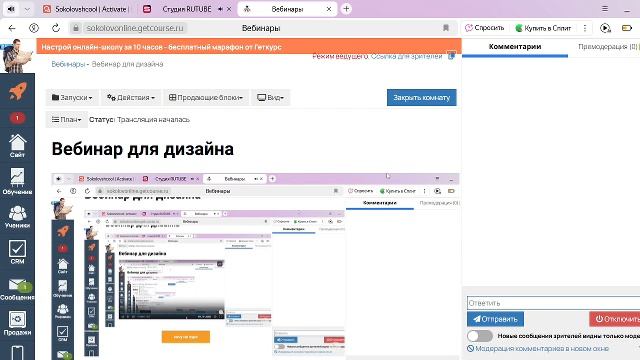This screenshot has width=640, height=360.
Task: Click the bookmark icon in address bar
Action: (x=446, y=28)
